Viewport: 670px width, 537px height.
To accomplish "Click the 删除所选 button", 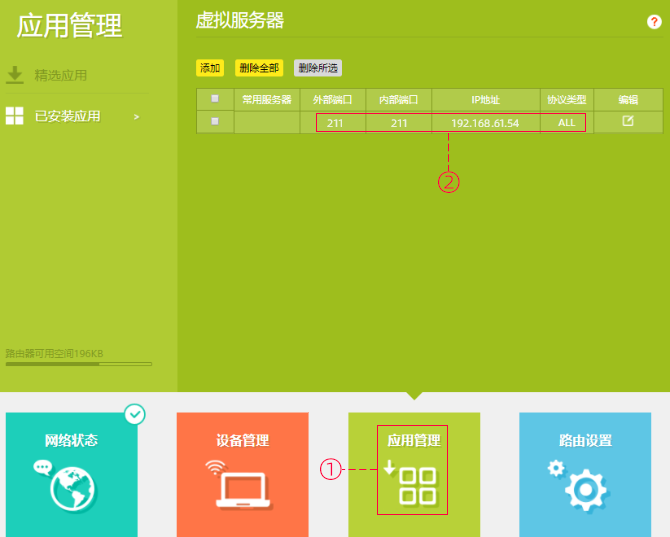I will [x=317, y=68].
